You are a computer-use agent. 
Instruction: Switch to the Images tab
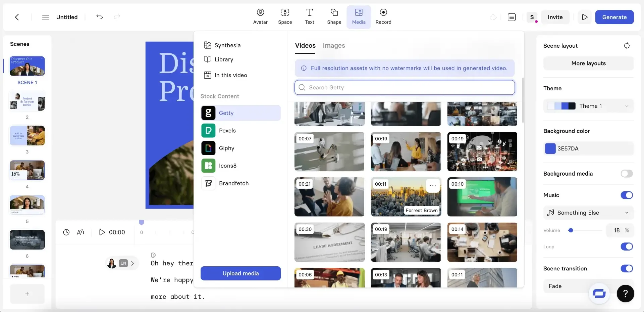pyautogui.click(x=334, y=45)
